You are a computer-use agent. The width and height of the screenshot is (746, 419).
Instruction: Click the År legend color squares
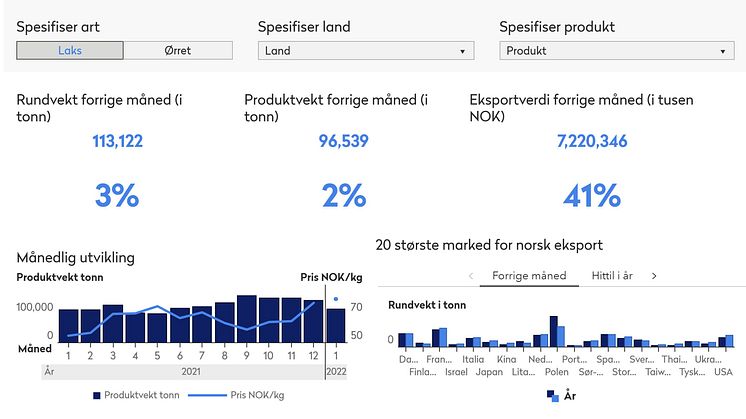553,396
